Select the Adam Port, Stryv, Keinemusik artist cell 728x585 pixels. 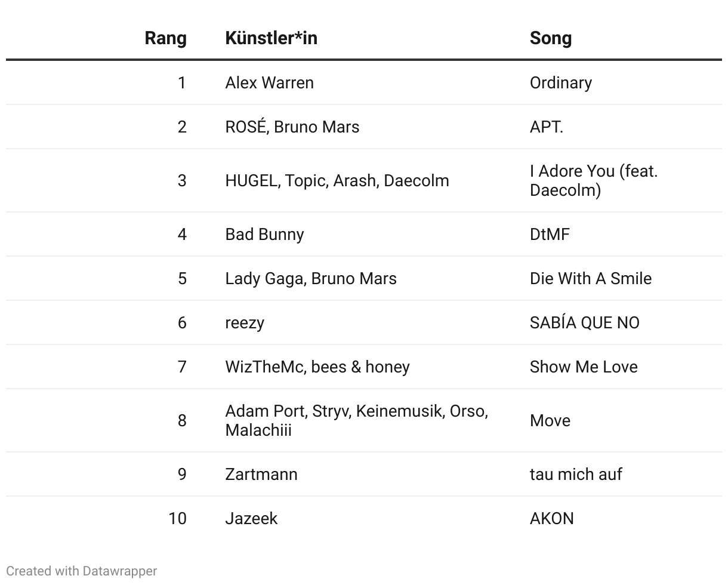pyautogui.click(x=356, y=420)
